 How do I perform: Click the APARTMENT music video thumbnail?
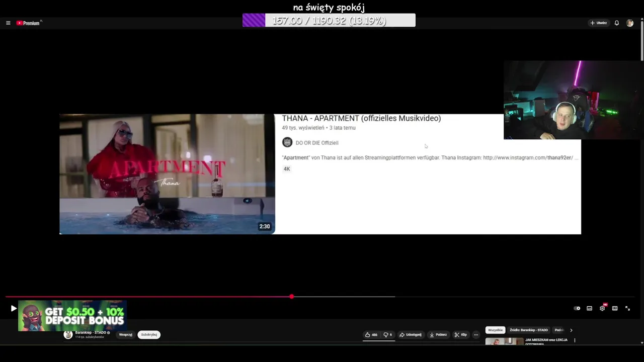tap(167, 174)
